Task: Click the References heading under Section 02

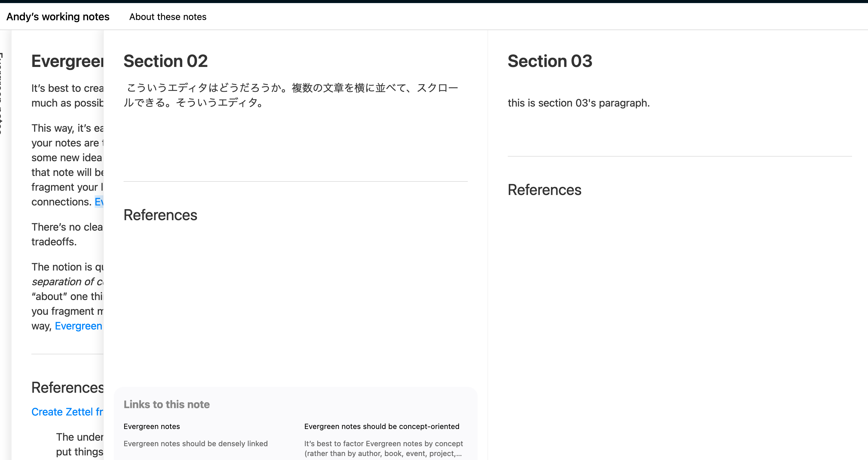Action: click(x=160, y=215)
